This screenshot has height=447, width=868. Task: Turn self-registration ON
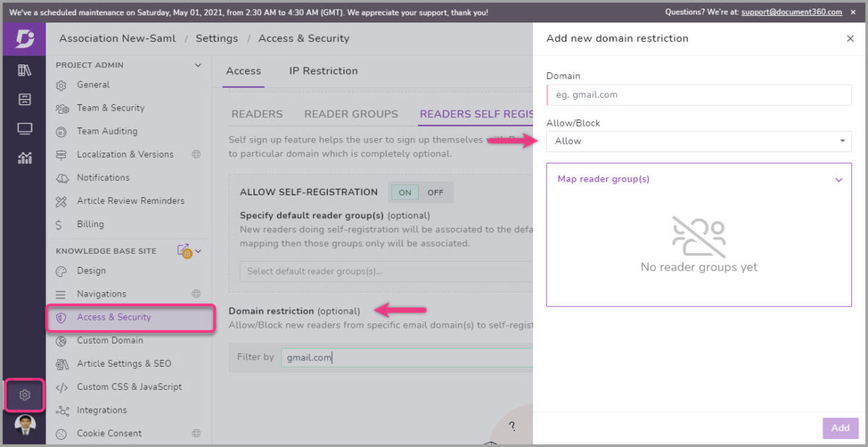point(405,192)
